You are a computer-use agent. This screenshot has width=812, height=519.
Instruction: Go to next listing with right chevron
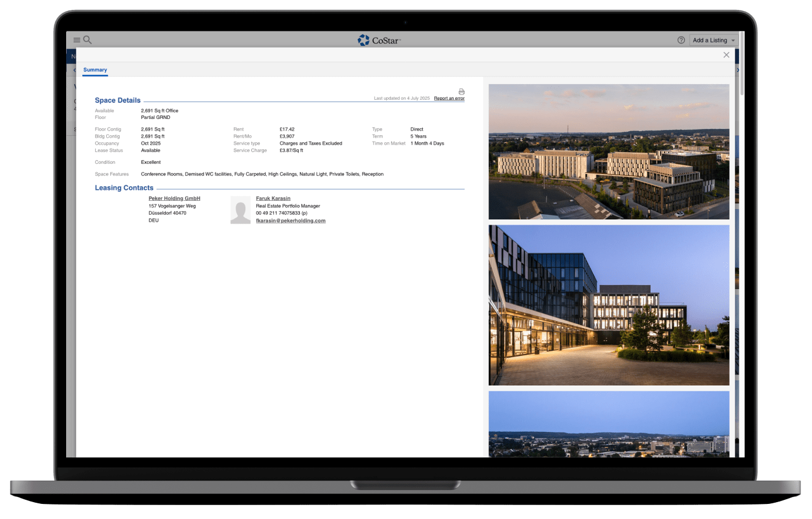pyautogui.click(x=737, y=70)
